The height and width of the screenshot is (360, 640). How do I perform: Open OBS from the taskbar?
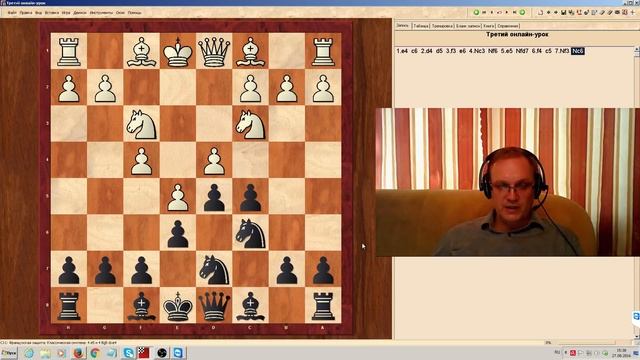coord(162,353)
